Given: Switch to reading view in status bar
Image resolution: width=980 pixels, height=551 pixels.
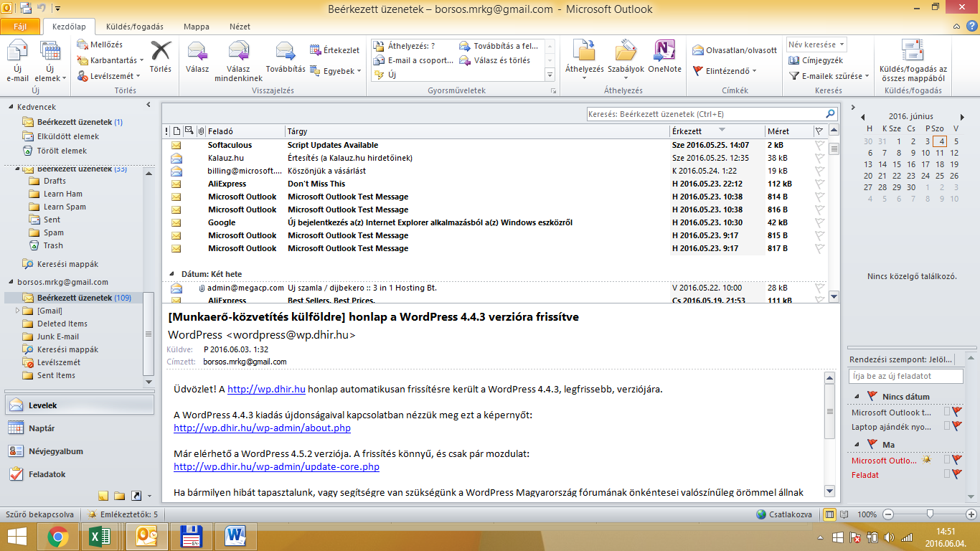Looking at the screenshot, I should (x=844, y=514).
